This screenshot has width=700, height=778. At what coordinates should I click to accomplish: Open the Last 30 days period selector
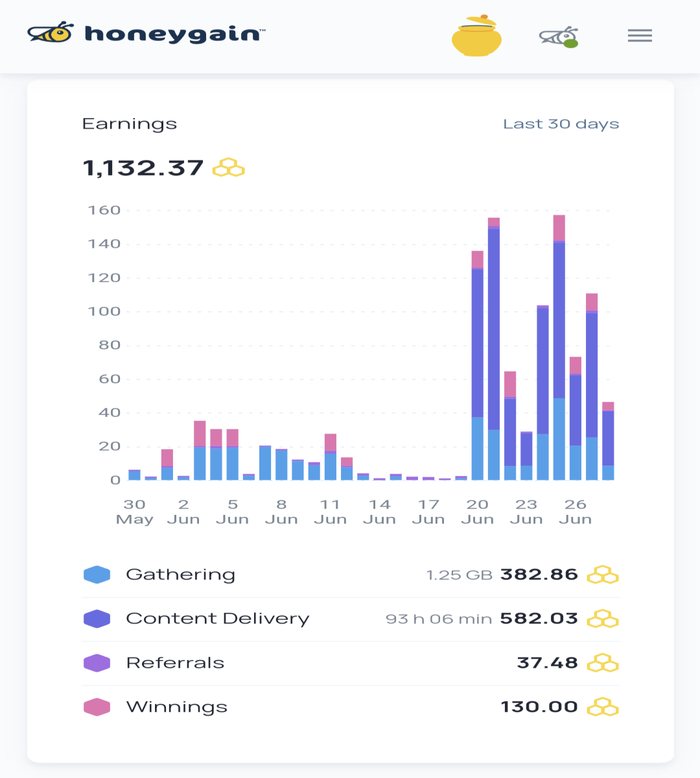561,124
